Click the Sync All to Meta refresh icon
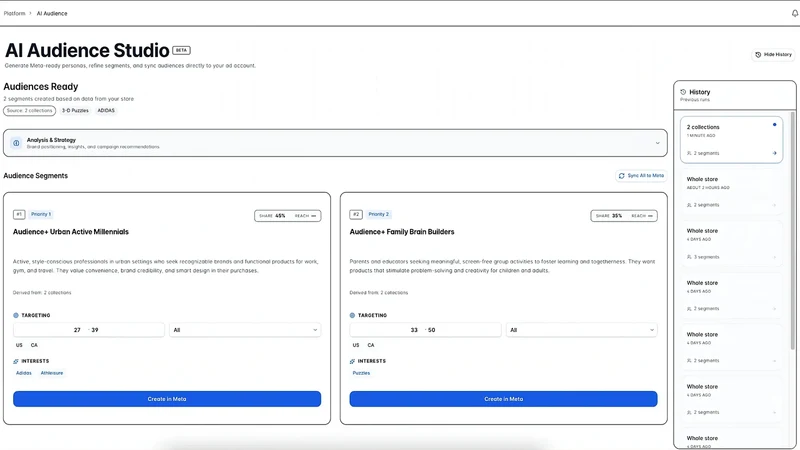The image size is (800, 450). tap(621, 176)
